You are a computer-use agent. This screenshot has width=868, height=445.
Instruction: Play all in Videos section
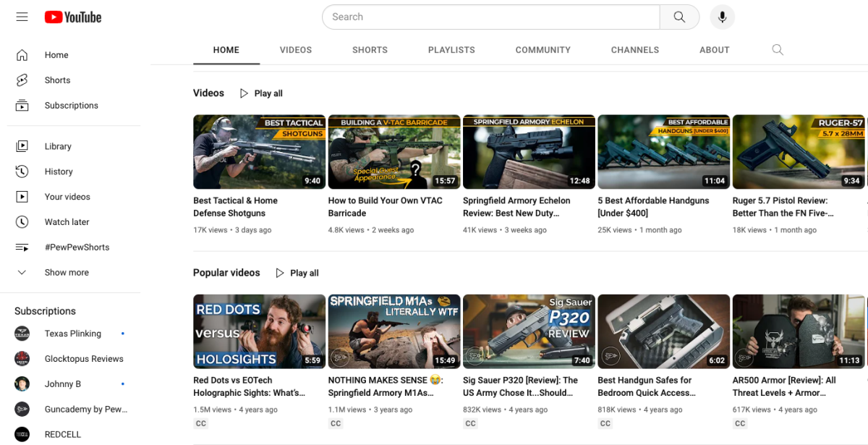(261, 93)
